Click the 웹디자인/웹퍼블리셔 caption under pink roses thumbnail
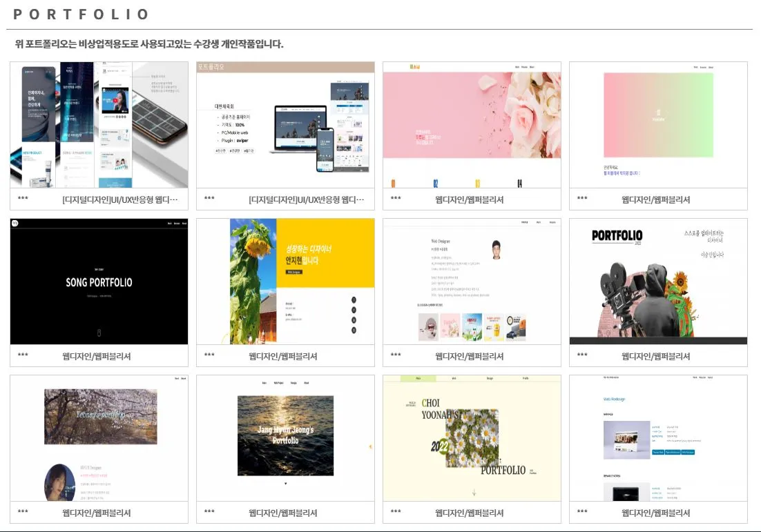Screen dimensions: 761x532 [x=470, y=199]
